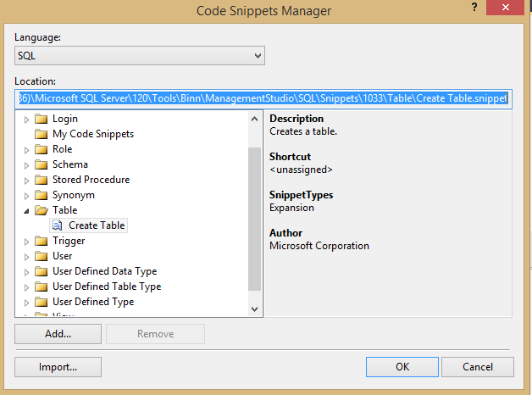
Task: Click the Stored Procedure folder icon
Action: [x=41, y=181]
